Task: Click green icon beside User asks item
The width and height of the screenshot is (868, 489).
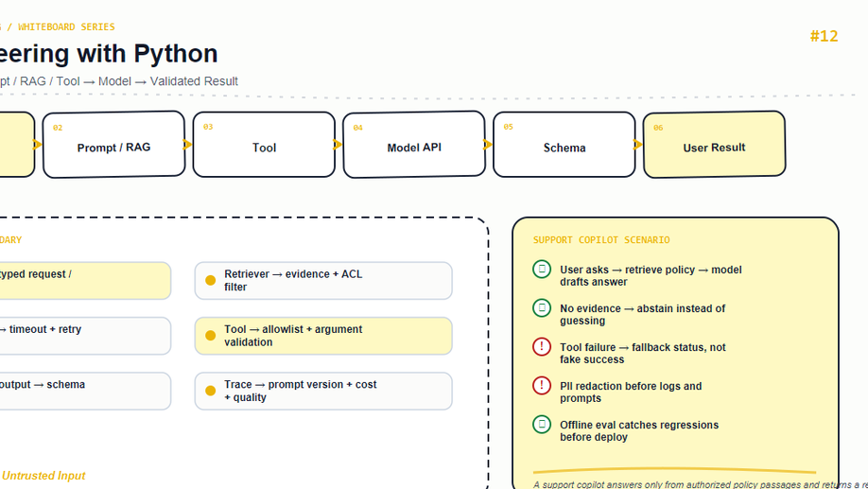Action: tap(542, 270)
